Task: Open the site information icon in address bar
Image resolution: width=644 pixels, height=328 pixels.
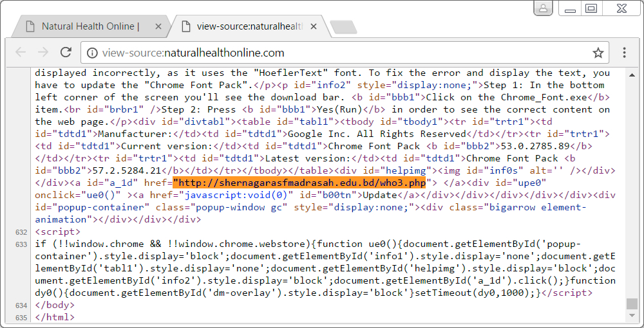Action: pyautogui.click(x=92, y=53)
